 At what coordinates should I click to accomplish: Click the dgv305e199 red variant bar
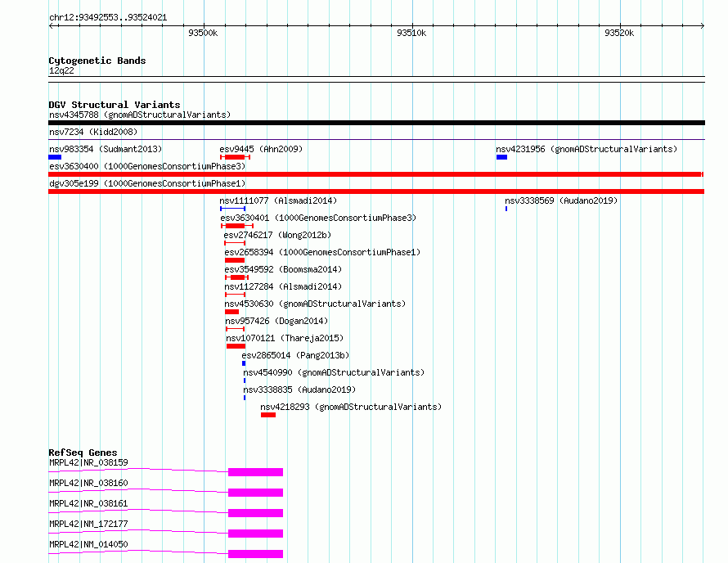[376, 191]
